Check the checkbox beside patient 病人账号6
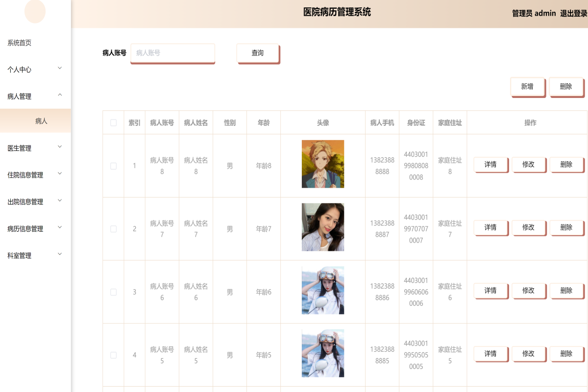Screen dimensions: 588x392 [113, 292]
